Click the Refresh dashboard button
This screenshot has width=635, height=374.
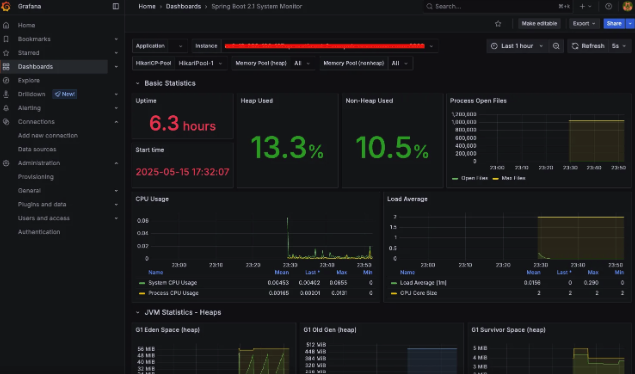[588, 46]
